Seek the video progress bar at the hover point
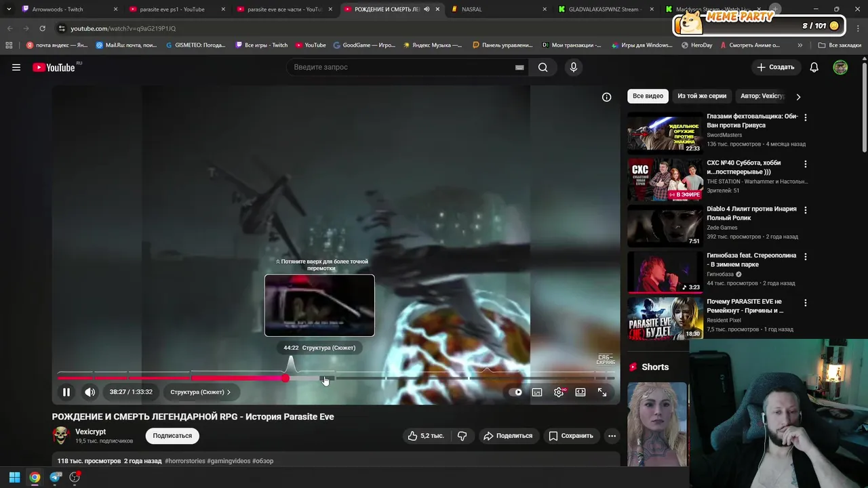The image size is (868, 488). pos(325,378)
